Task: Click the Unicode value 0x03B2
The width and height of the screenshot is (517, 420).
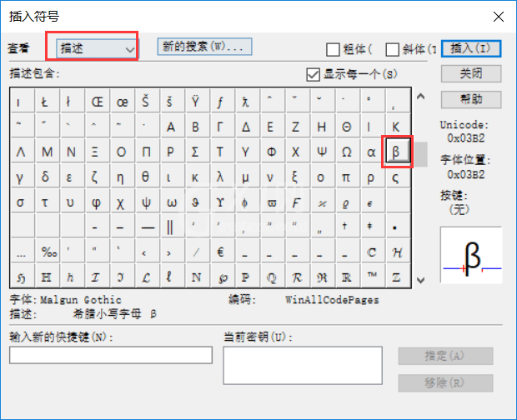Action: click(466, 137)
